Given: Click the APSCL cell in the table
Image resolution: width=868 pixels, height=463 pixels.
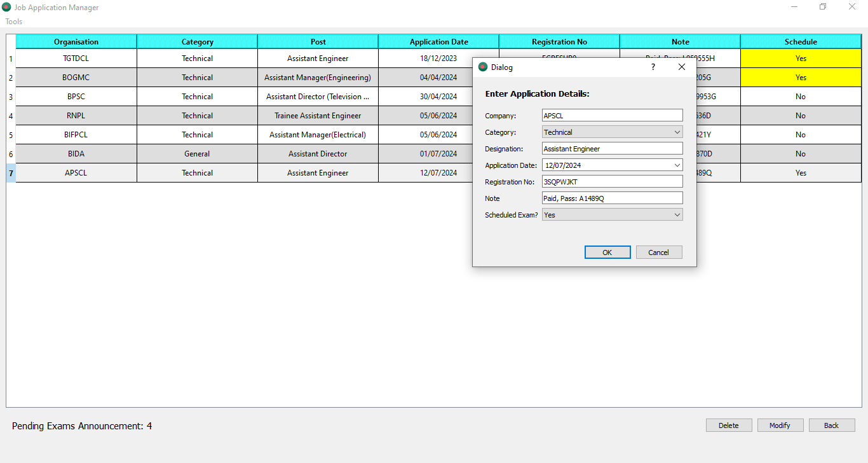Looking at the screenshot, I should coord(76,173).
